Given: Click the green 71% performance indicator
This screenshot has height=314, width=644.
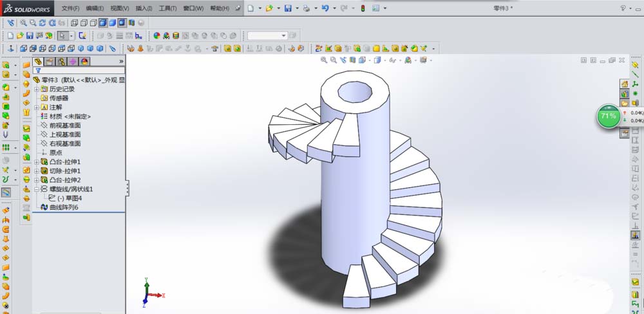Looking at the screenshot, I should [x=609, y=116].
